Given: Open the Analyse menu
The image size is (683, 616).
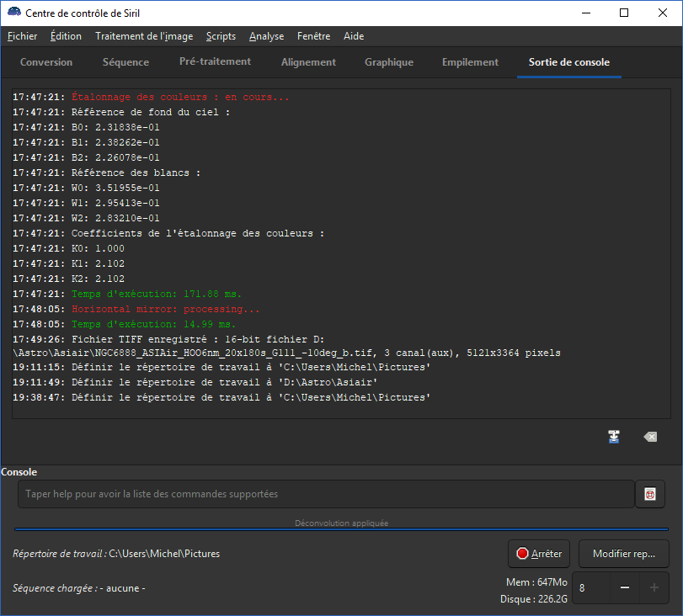Looking at the screenshot, I should [267, 36].
